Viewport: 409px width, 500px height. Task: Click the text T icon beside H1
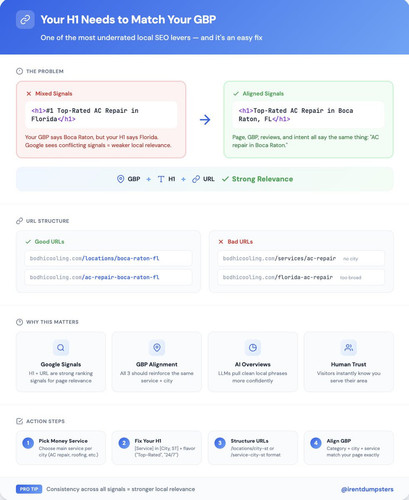(x=161, y=179)
